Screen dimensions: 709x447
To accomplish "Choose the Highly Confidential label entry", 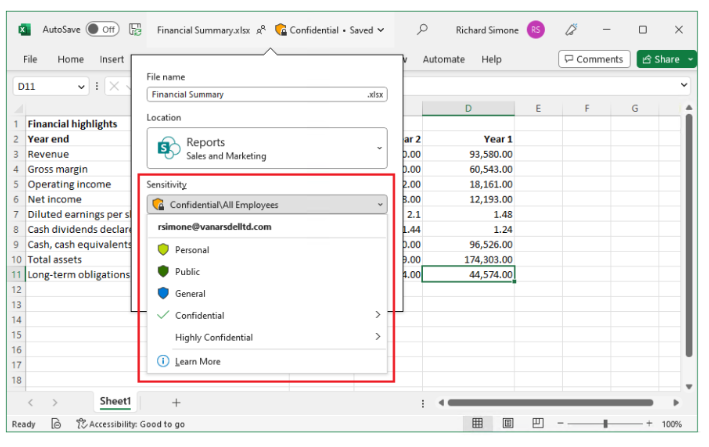I will 267,337.
